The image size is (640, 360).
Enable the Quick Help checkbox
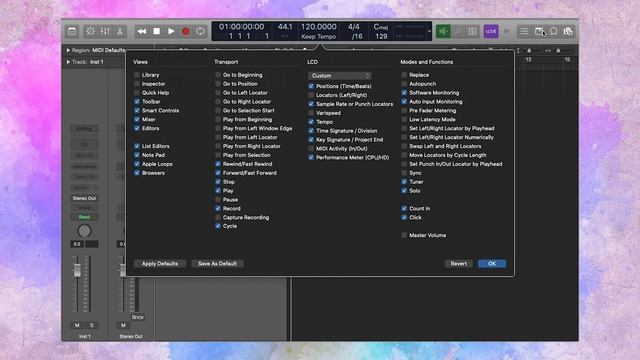tap(137, 93)
